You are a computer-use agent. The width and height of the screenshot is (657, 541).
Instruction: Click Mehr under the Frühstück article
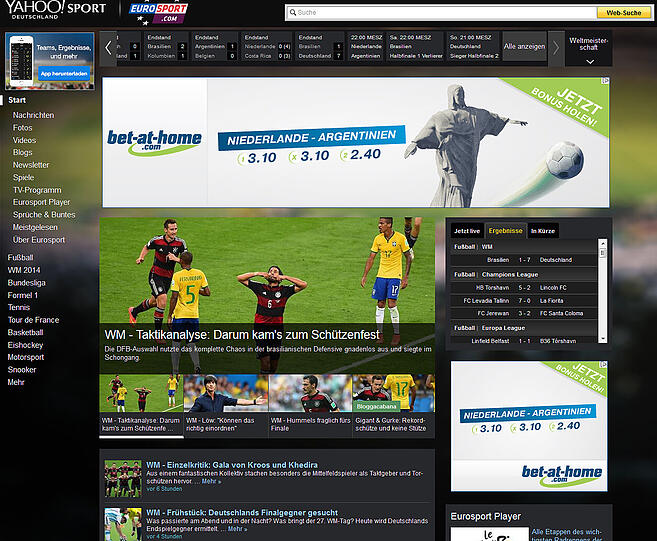pyautogui.click(x=237, y=529)
